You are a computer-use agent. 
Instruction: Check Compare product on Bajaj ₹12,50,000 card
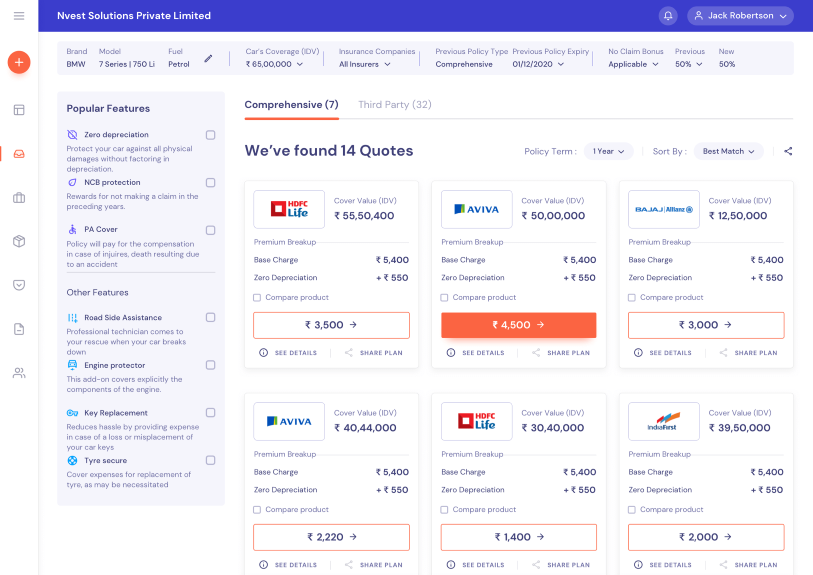click(x=632, y=298)
